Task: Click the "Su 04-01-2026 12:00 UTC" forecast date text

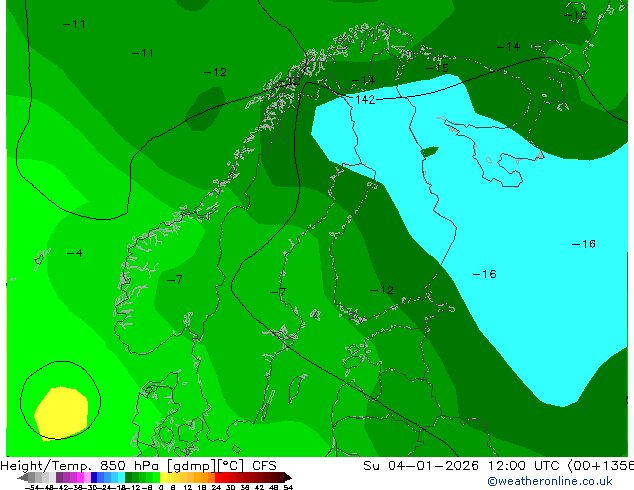Action: [x=463, y=466]
